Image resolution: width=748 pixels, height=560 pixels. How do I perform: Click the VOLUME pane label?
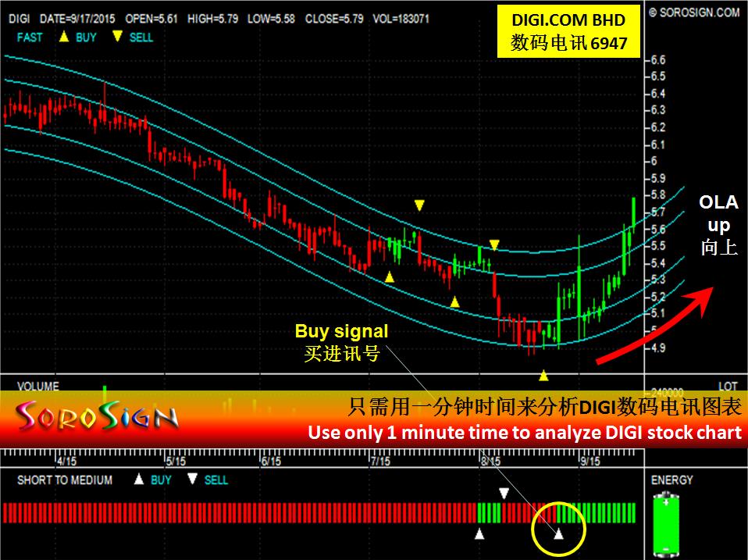coord(38,386)
